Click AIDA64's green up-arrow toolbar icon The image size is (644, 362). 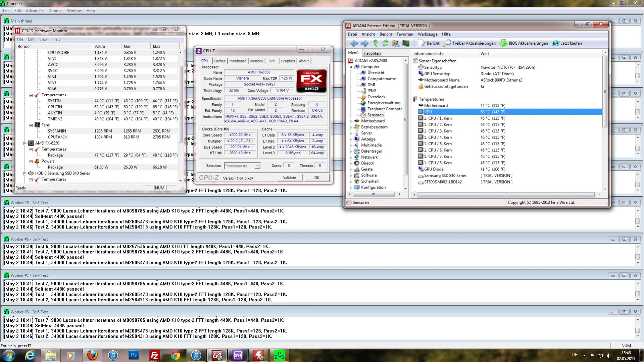click(375, 43)
